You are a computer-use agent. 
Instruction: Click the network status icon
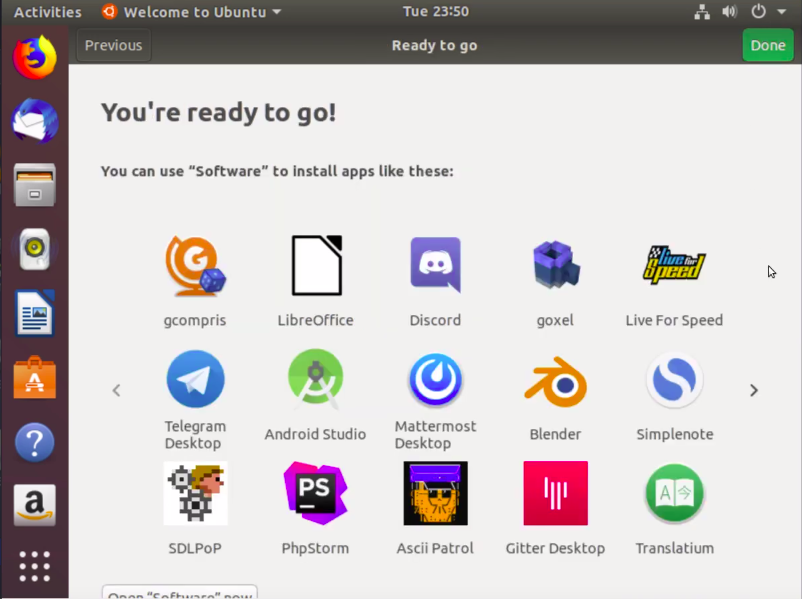(x=702, y=12)
